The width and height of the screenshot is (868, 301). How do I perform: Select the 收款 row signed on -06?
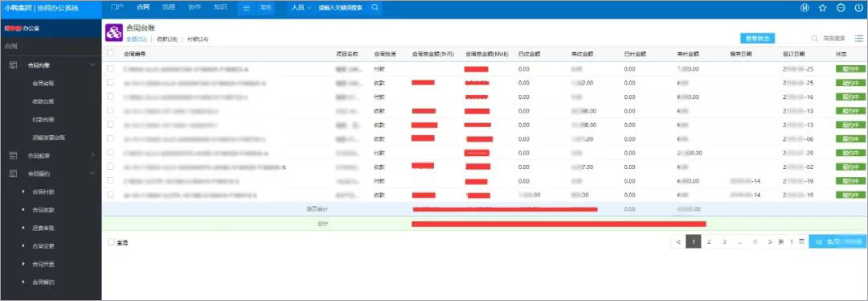(x=110, y=138)
